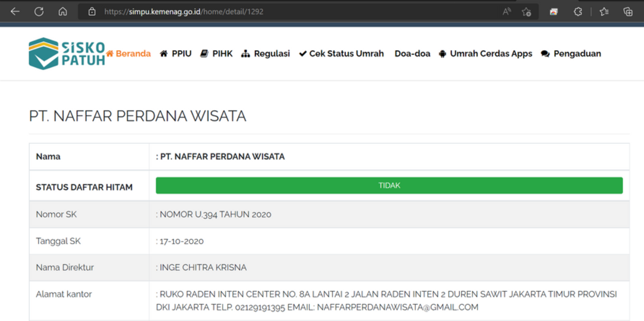Open Cek Status Umrah link
The height and width of the screenshot is (321, 644).
(342, 53)
